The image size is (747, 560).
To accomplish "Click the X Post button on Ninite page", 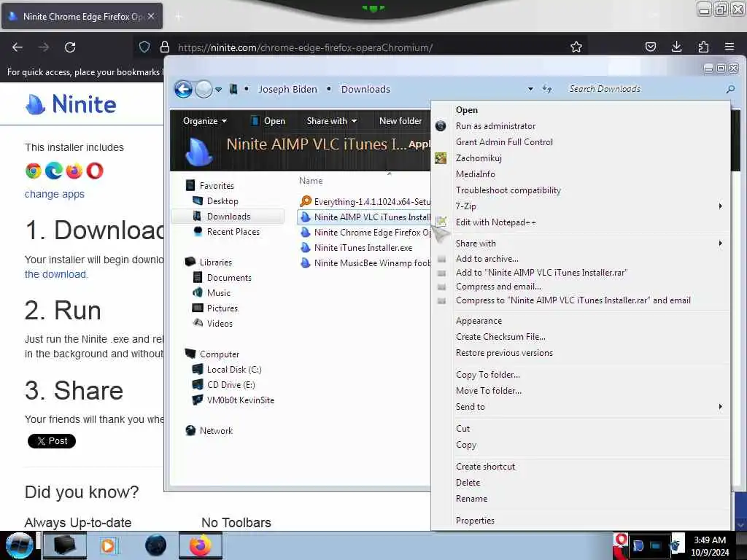I will [52, 441].
